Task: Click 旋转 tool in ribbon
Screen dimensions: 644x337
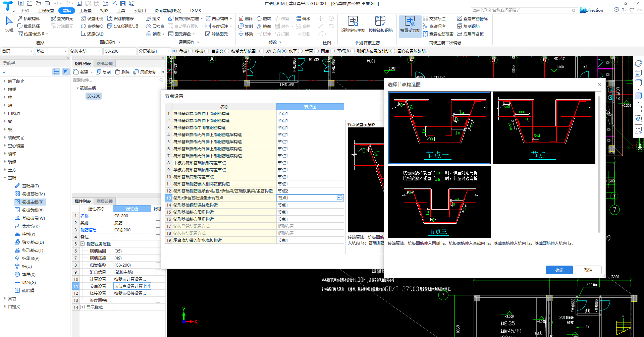Action: click(x=264, y=18)
